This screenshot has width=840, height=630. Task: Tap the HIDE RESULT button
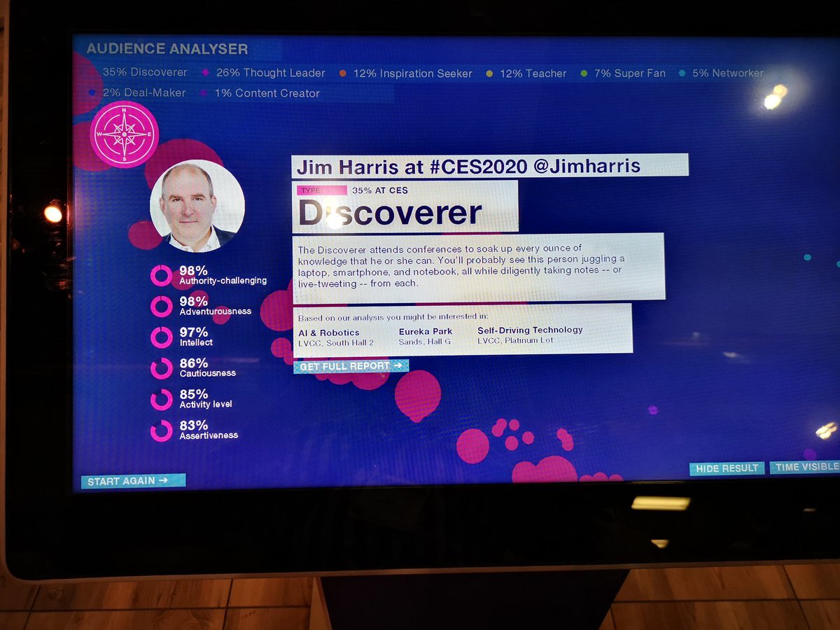[x=727, y=468]
